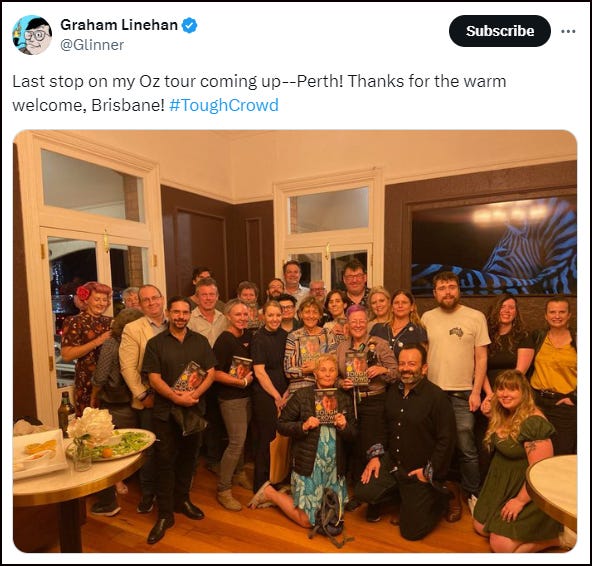
Task: Click the woman with red flower in hair
Action: coord(88,340)
